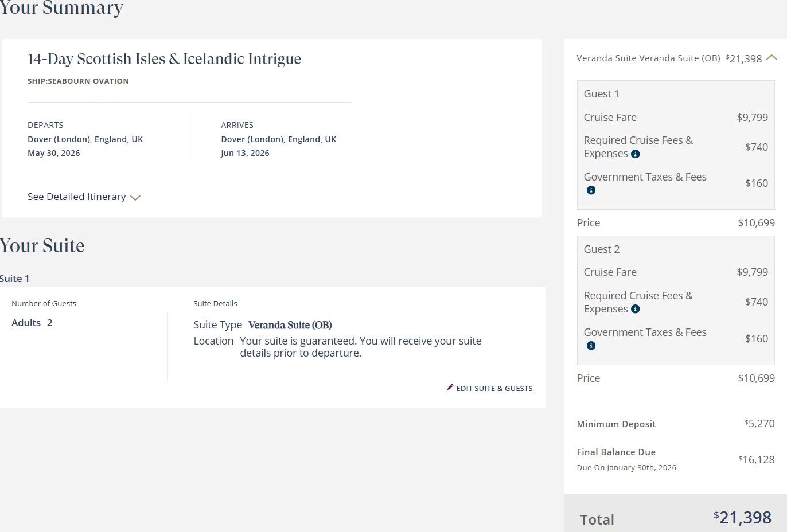The width and height of the screenshot is (787, 532).
Task: Click the Guest 1 section heading
Action: click(601, 94)
